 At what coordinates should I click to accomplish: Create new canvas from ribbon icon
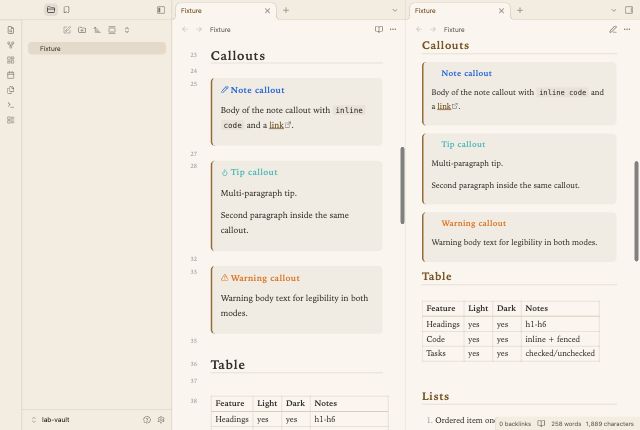coord(11,60)
